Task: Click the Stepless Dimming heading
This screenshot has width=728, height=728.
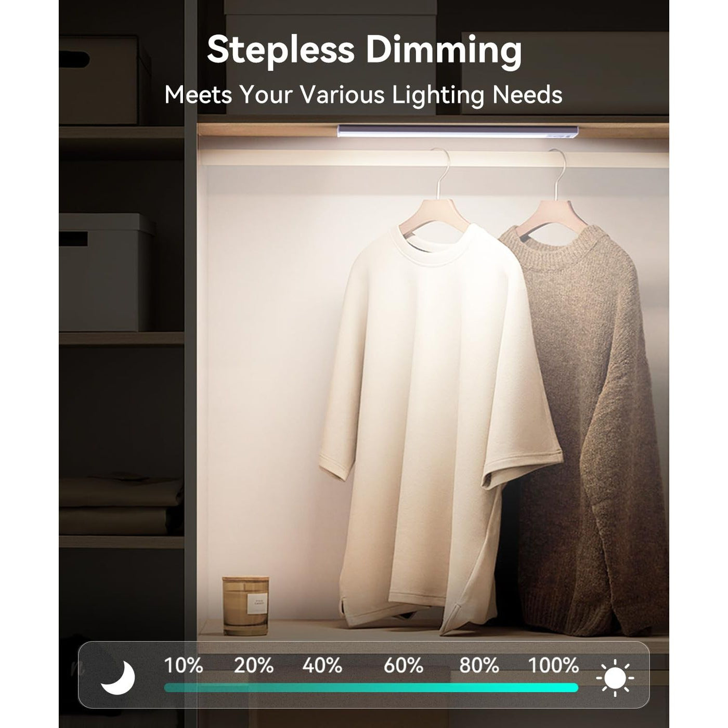Action: pos(364,50)
